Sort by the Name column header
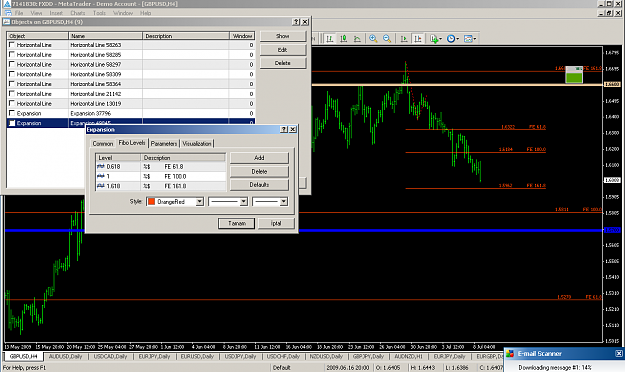 tap(105, 36)
